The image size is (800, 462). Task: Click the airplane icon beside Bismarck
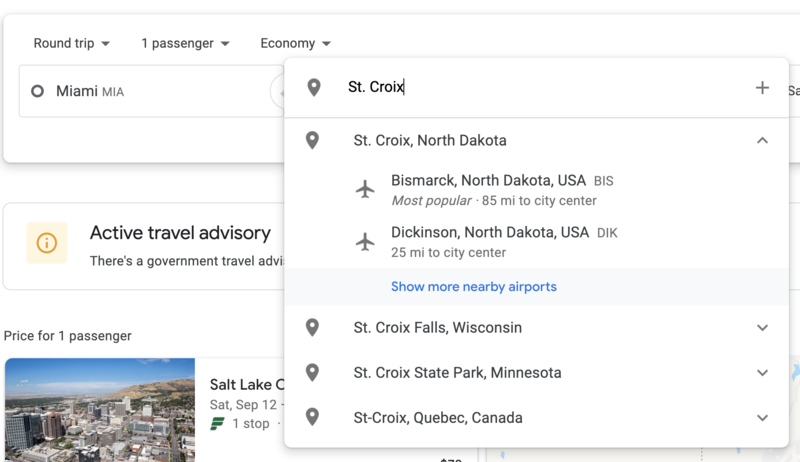[366, 189]
